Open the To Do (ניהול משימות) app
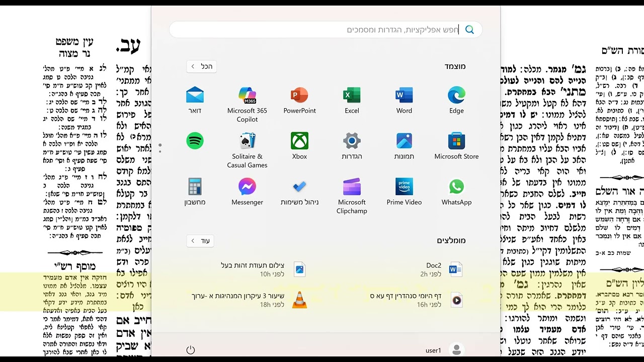This screenshot has height=362, width=644. coord(299,192)
